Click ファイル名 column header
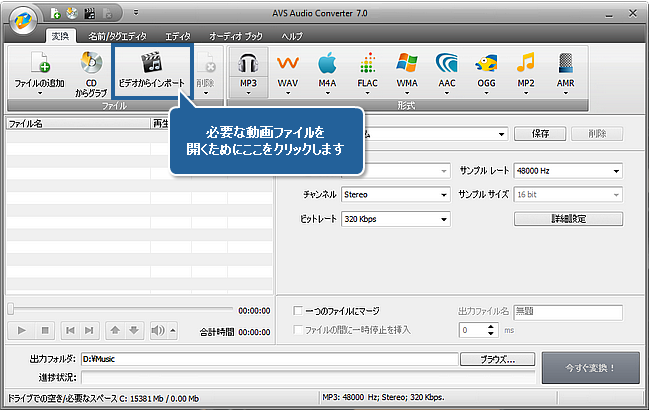 pyautogui.click(x=78, y=123)
